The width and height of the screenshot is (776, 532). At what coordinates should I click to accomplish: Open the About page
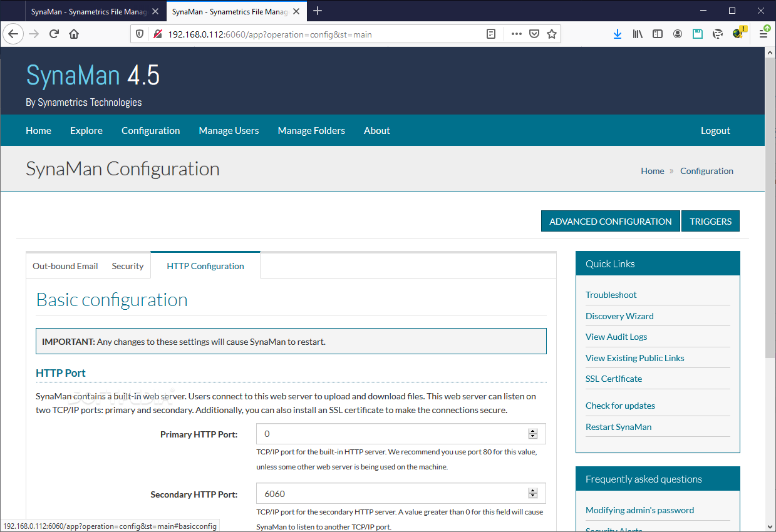[x=377, y=130]
